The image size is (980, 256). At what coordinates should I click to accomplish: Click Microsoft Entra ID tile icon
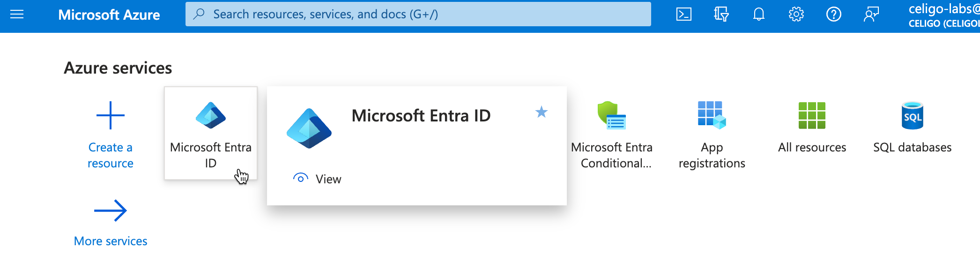tap(211, 115)
